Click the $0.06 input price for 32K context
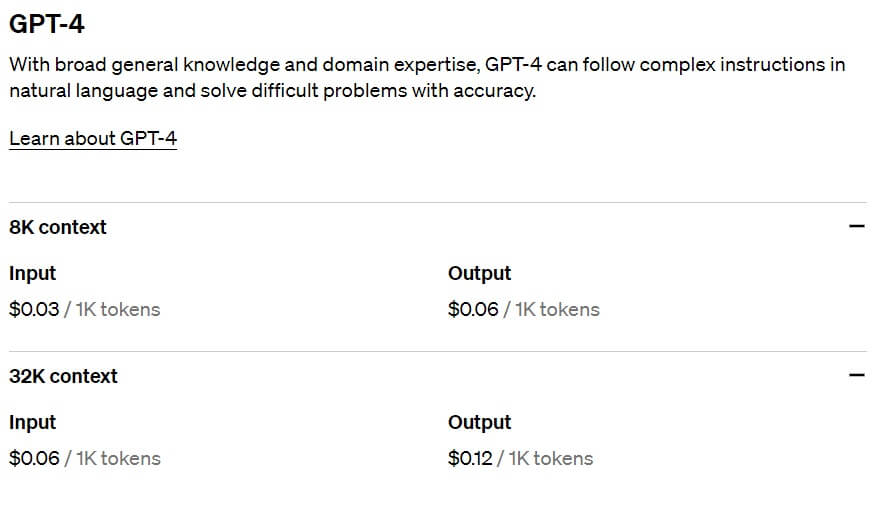This screenshot has height=506, width=882. pos(34,458)
